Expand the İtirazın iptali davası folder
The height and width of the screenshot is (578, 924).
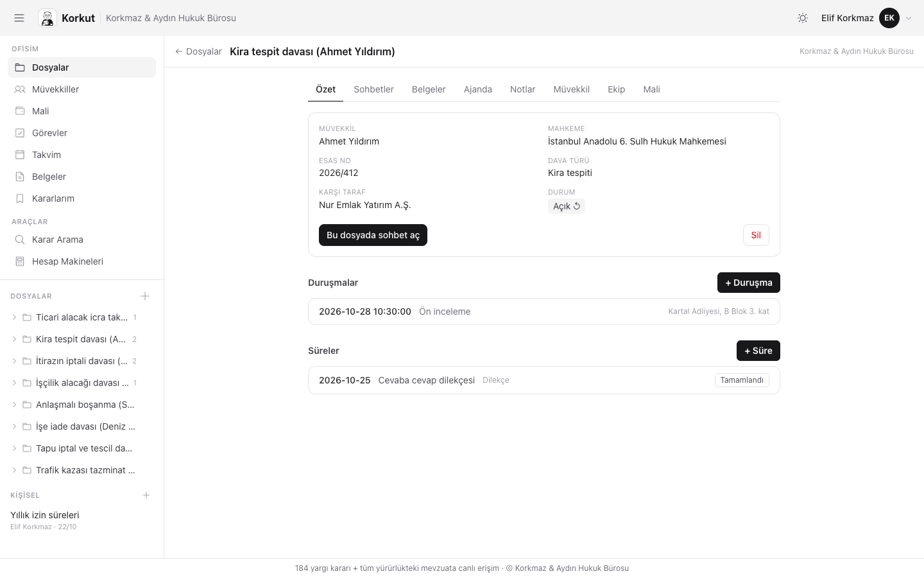[14, 361]
